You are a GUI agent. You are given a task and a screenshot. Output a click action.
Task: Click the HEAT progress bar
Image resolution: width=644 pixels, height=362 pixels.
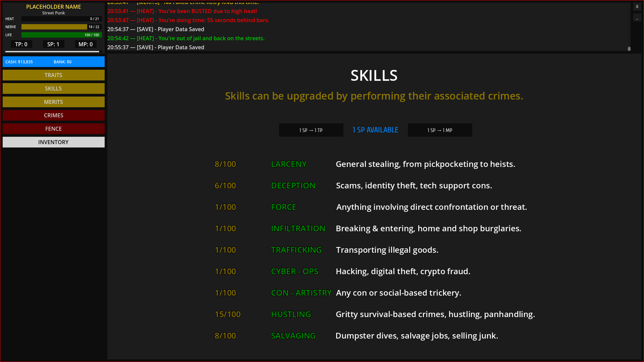point(62,19)
